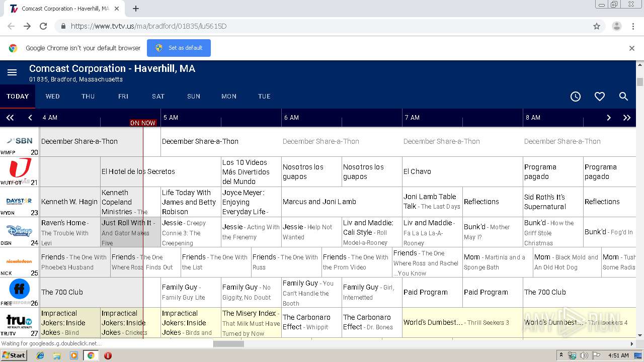The height and width of the screenshot is (362, 644).
Task: Click the volume speaker tray icon
Action: coord(584,355)
